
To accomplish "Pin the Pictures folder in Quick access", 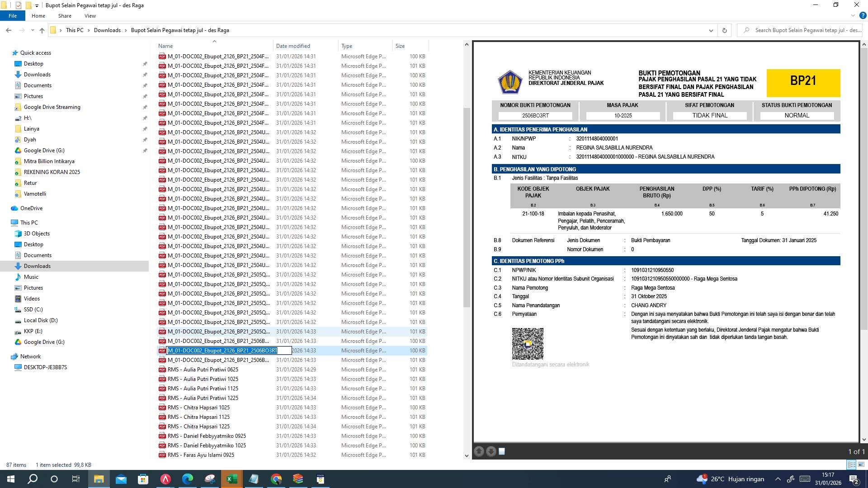I will coord(145,96).
